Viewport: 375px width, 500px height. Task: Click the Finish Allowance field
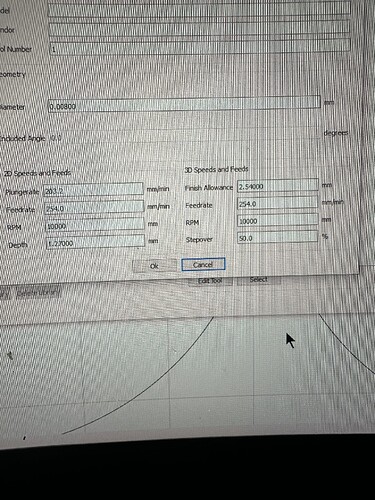click(x=278, y=185)
